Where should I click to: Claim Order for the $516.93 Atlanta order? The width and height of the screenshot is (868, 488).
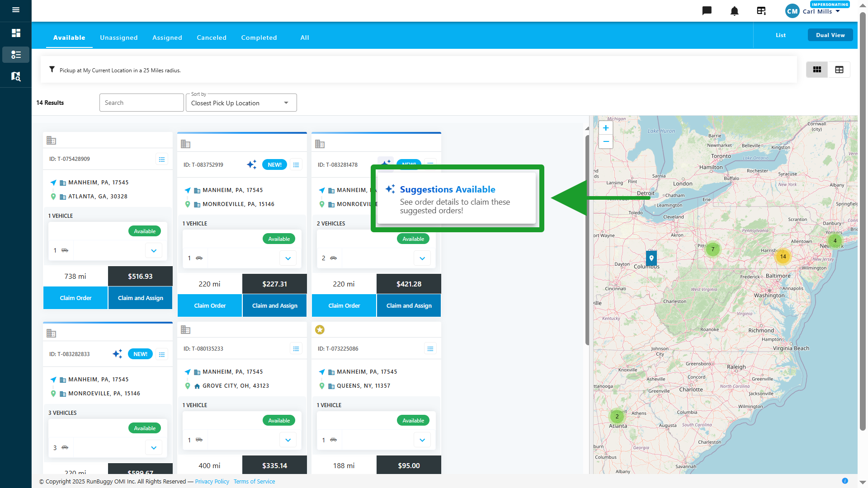(x=75, y=298)
